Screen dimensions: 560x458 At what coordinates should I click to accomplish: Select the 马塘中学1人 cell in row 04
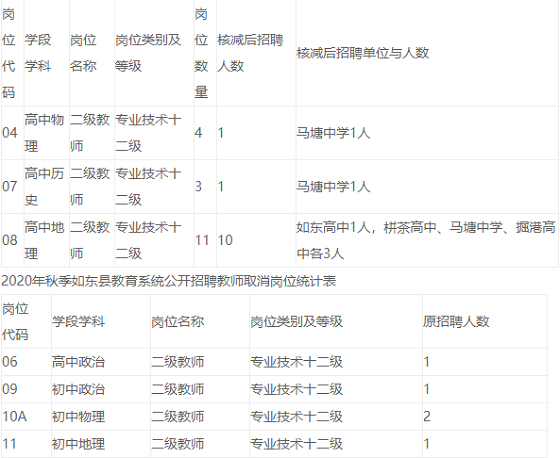427,133
